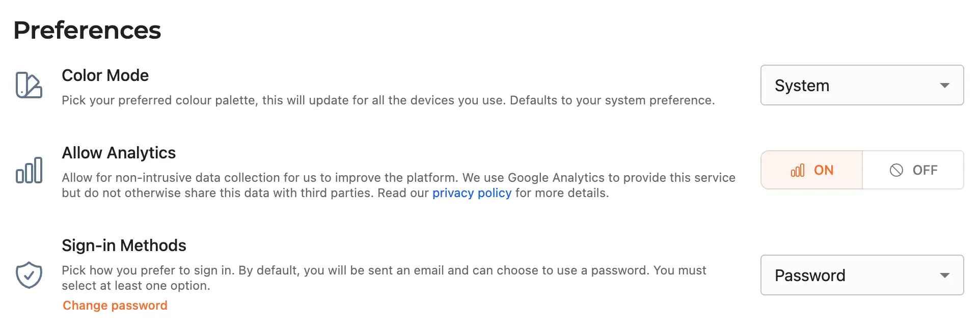This screenshot has width=980, height=330.
Task: Click the Sign-in Methods section title
Action: 124,245
